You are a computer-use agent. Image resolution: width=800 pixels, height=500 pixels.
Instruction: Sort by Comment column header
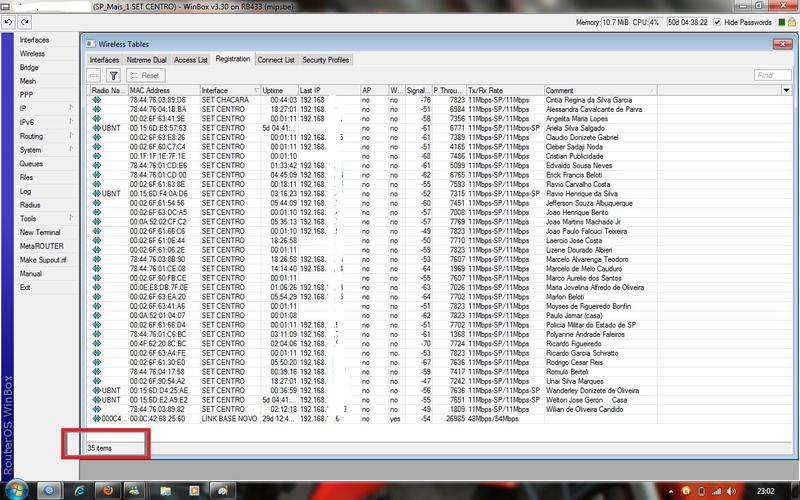[601, 90]
